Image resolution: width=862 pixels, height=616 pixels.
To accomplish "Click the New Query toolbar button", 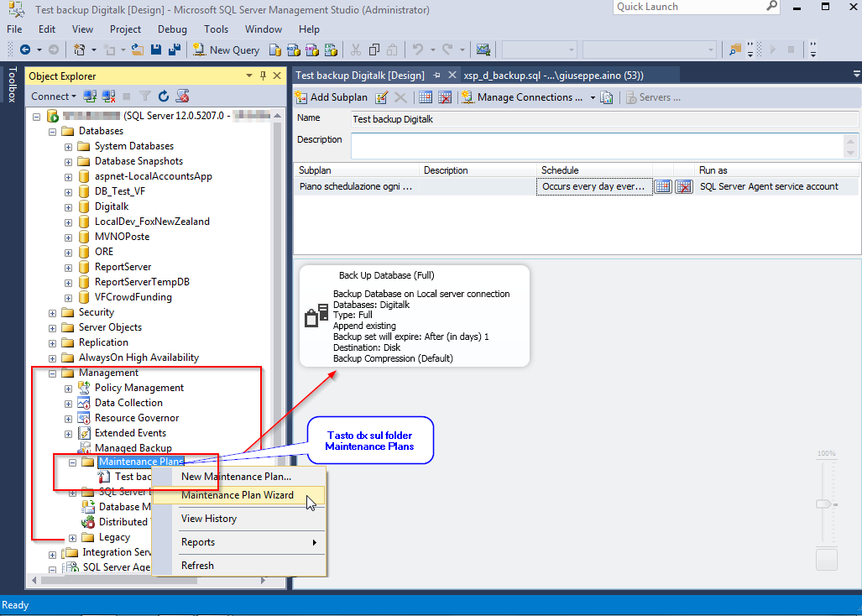I will tap(226, 50).
